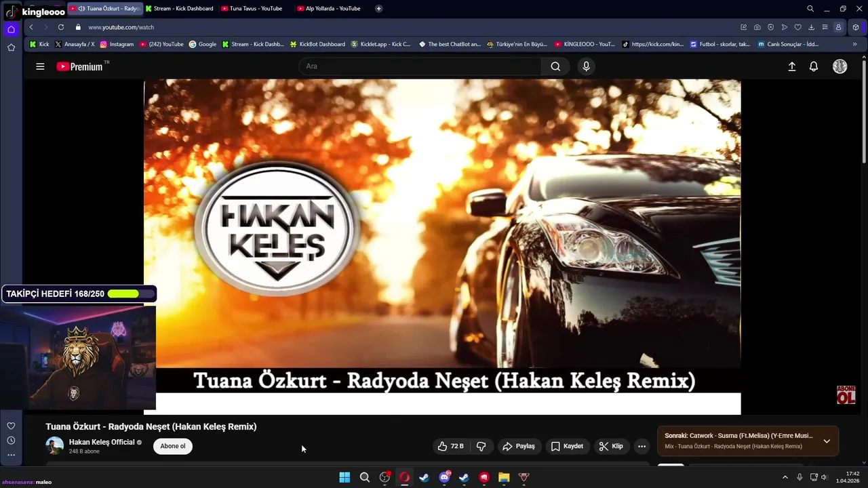Like the video with 72 B likes
The image size is (868, 488).
pos(451,446)
